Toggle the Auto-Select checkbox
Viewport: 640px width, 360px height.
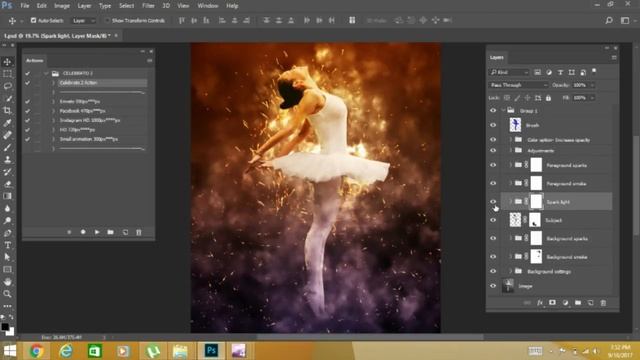click(33, 20)
